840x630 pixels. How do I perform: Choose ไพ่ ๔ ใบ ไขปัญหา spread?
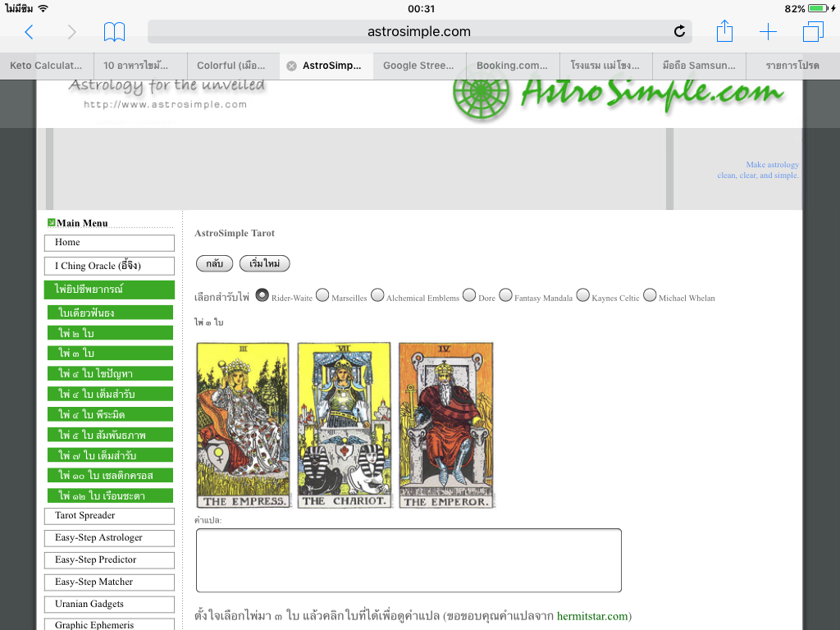pos(111,373)
